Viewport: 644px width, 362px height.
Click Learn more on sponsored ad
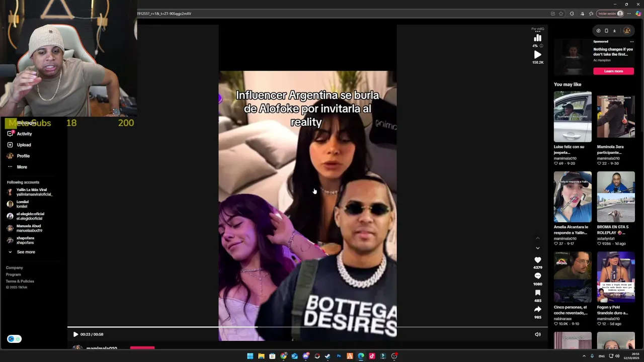coord(613,71)
